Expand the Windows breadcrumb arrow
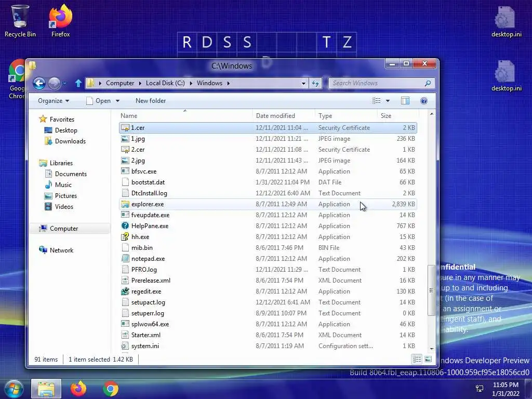The image size is (532, 399). point(229,83)
